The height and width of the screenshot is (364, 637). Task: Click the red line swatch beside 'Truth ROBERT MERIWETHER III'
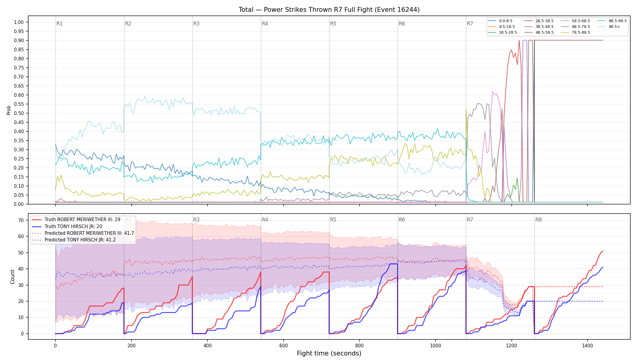(x=37, y=220)
